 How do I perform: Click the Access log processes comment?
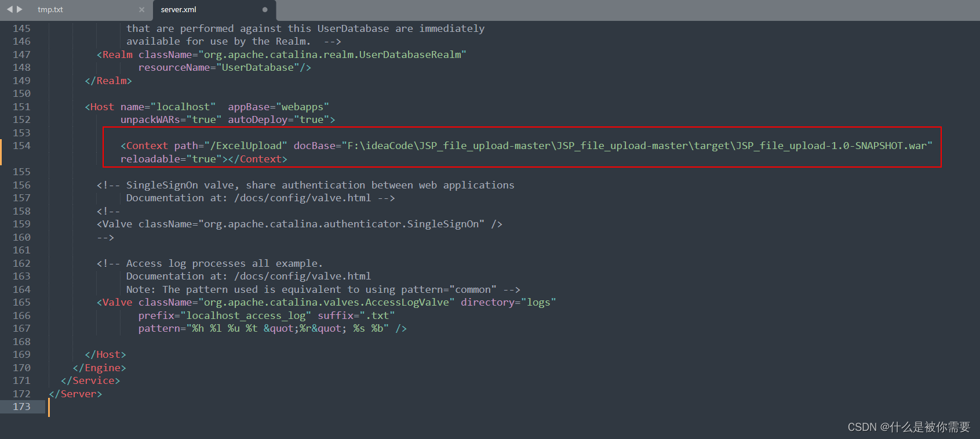(210, 263)
